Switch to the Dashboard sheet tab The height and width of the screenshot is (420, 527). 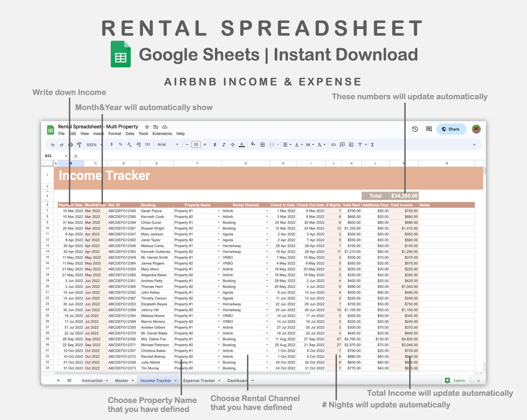[x=237, y=380]
